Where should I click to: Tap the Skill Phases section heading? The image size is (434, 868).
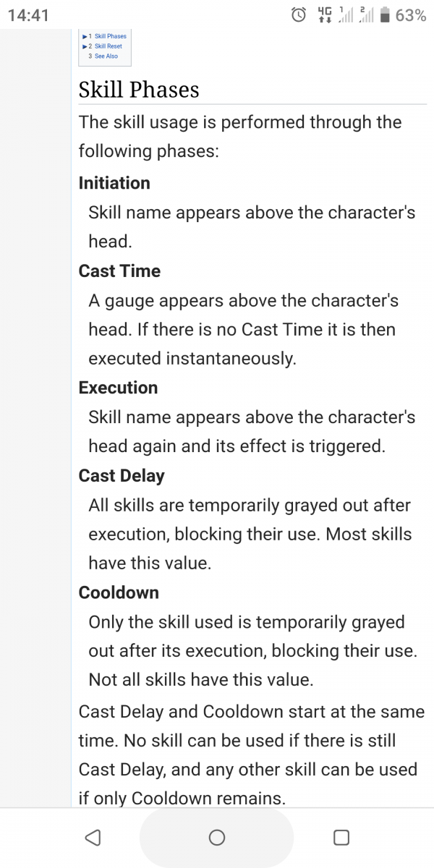139,90
